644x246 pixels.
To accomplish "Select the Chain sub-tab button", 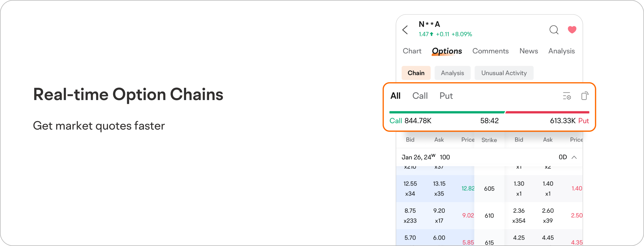I will pos(416,73).
